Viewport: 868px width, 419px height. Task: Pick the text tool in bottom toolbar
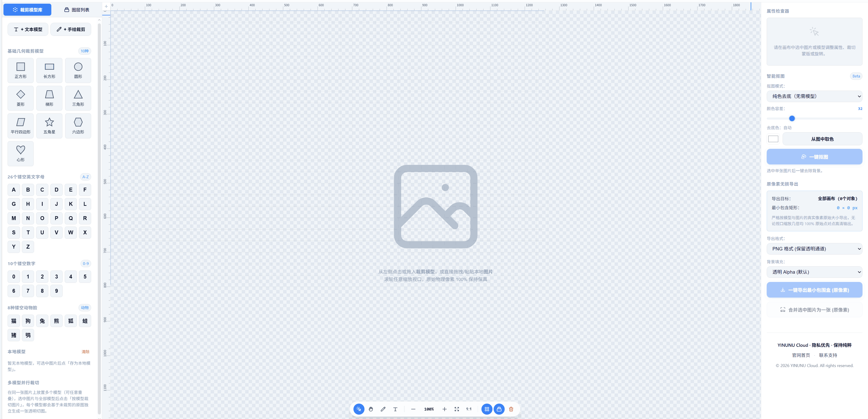click(395, 409)
